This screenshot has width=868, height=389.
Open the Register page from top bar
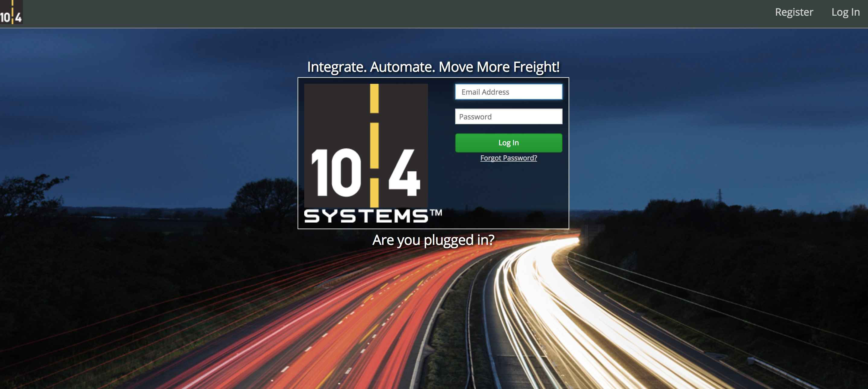pyautogui.click(x=793, y=12)
